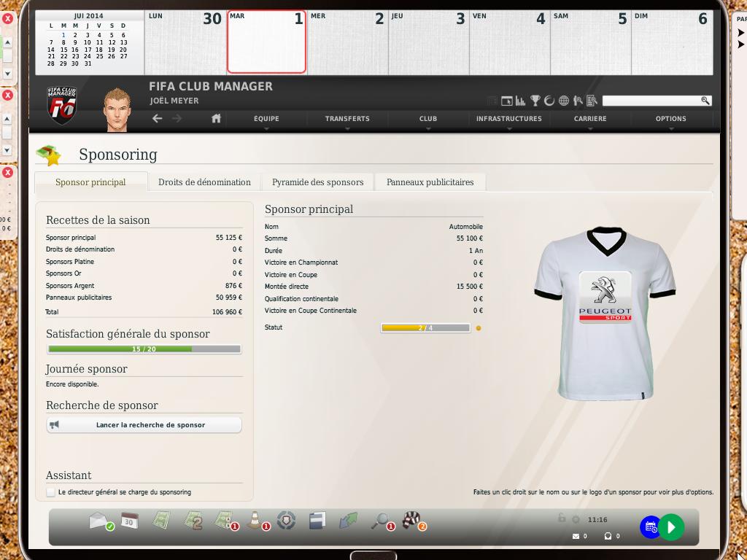
Task: Open the second team lineup icon
Action: pos(193,521)
